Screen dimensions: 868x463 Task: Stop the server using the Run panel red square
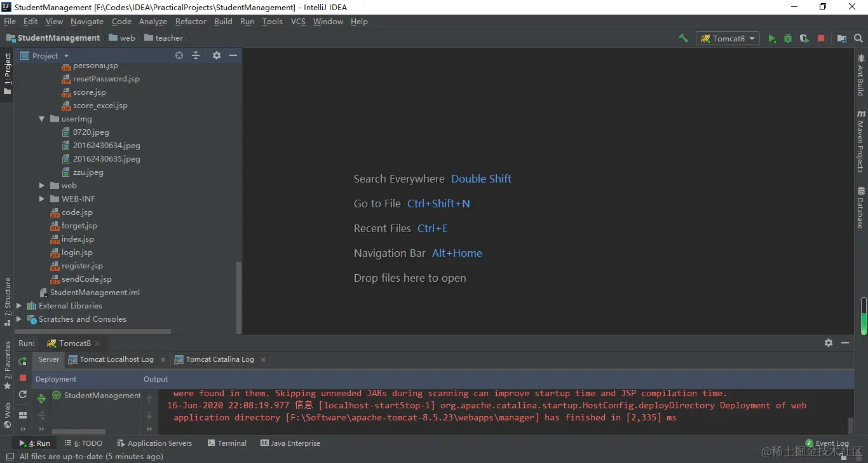pos(23,377)
